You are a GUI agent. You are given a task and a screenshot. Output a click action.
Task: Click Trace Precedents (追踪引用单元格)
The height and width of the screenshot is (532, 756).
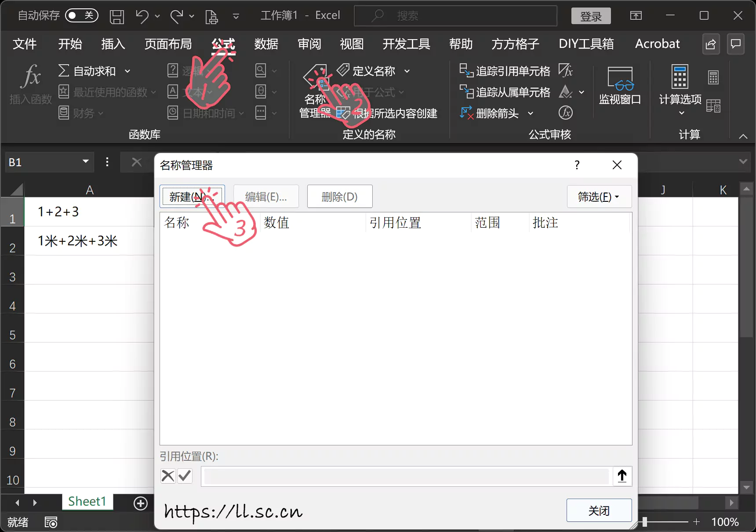pyautogui.click(x=505, y=71)
